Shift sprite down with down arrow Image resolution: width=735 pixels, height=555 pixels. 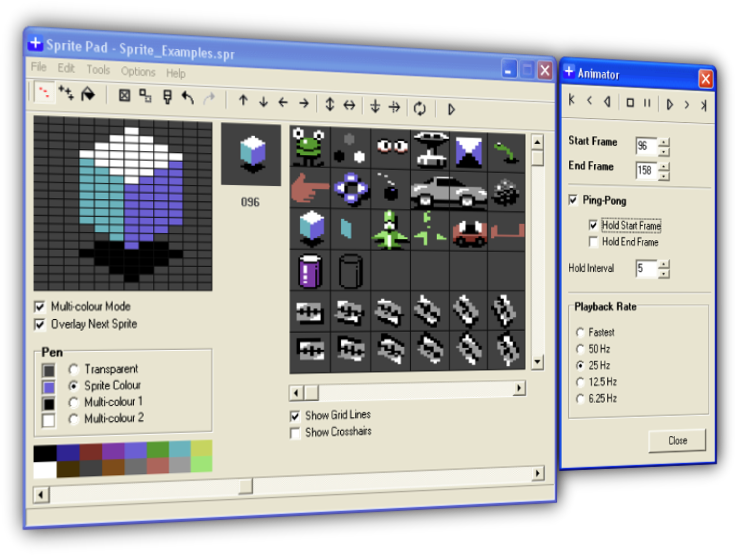tap(263, 101)
